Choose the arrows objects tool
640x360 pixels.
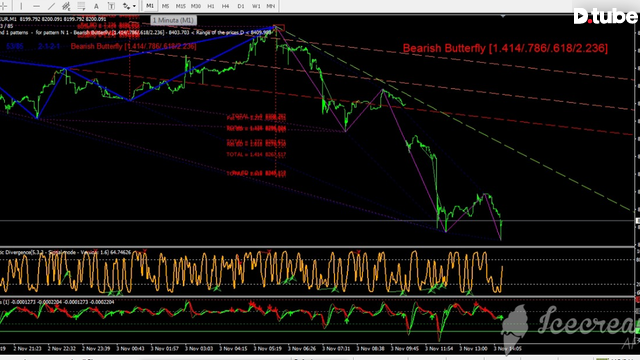126,6
